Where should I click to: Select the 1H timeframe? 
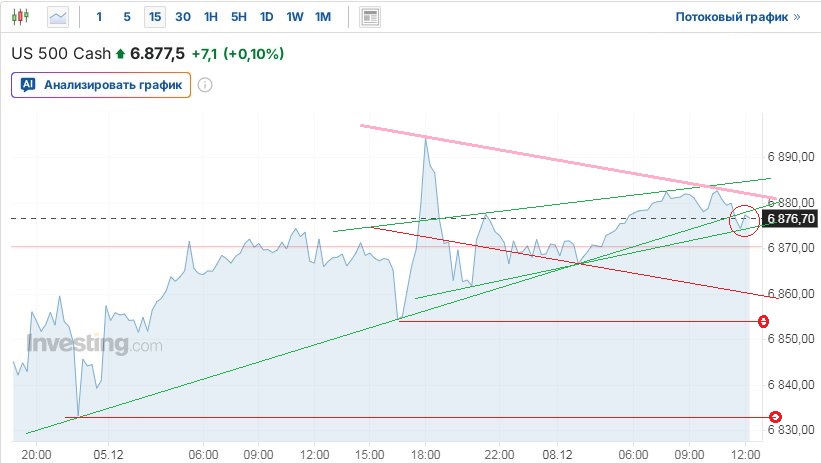coord(210,17)
